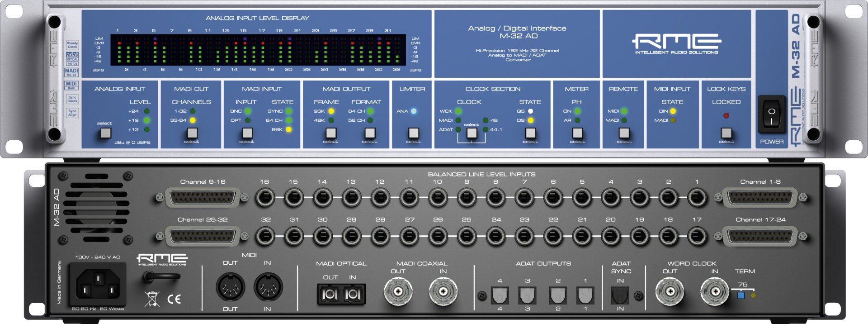Viewport: 868px width, 324px height.
Task: Click the MIDI OUT DIN connector
Action: pos(230,287)
